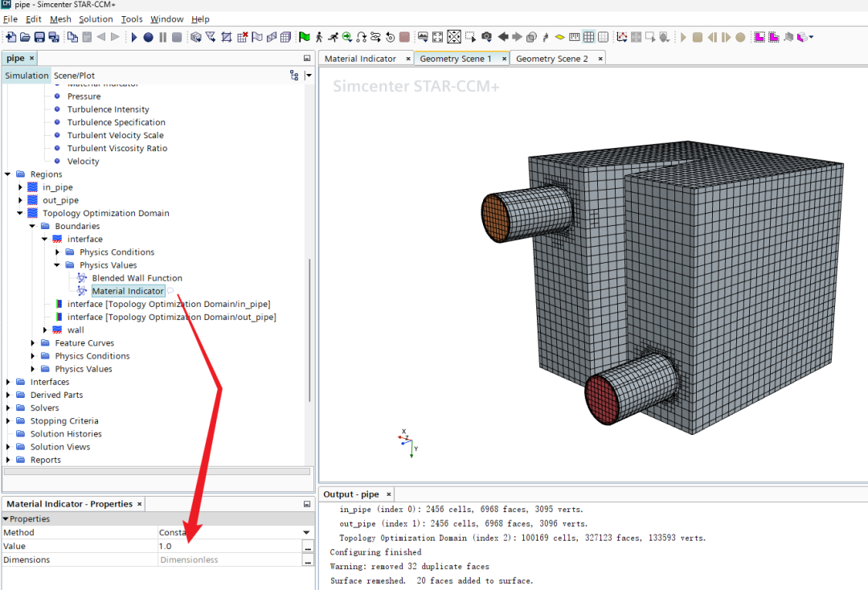Viewport: 868px width, 590px height.
Task: Click the running man Run icon
Action: coord(333,37)
